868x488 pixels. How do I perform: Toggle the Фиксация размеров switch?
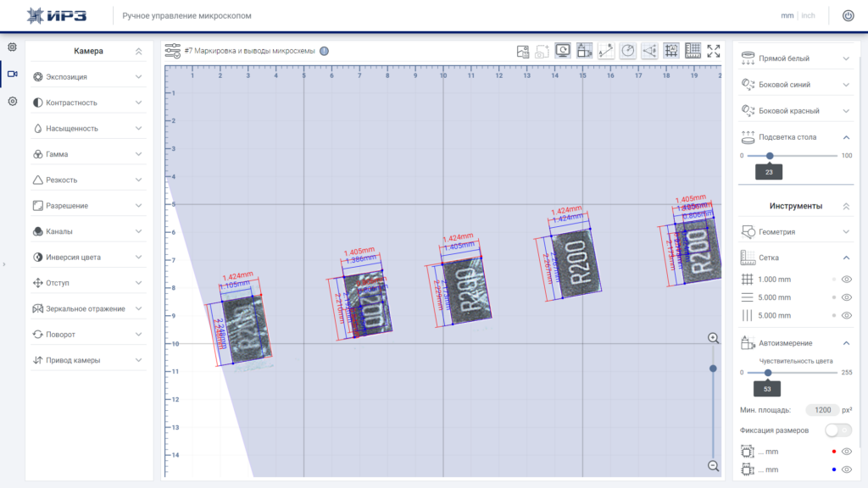[838, 430]
